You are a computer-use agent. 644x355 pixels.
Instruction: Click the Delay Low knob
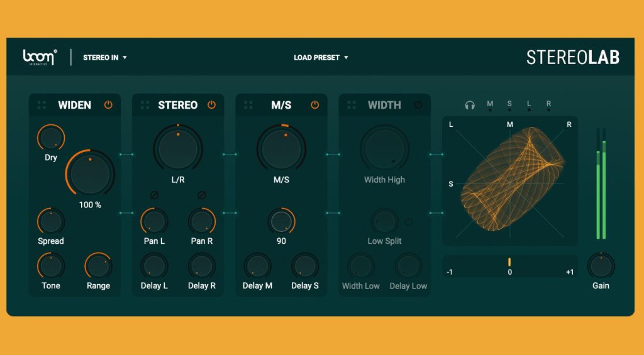tap(408, 266)
